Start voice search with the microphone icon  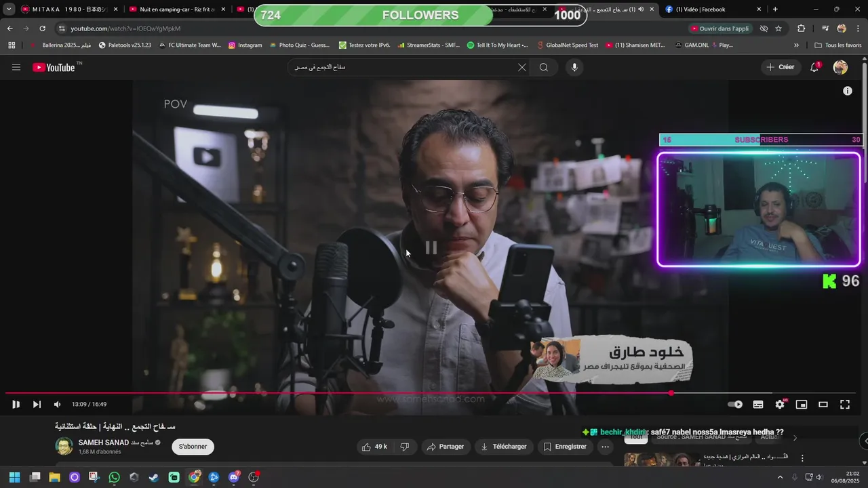pos(574,67)
